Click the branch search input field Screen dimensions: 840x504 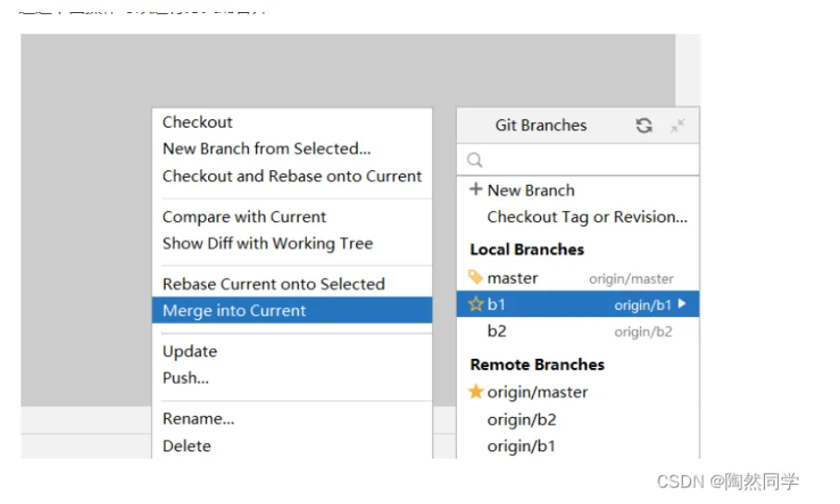click(587, 160)
